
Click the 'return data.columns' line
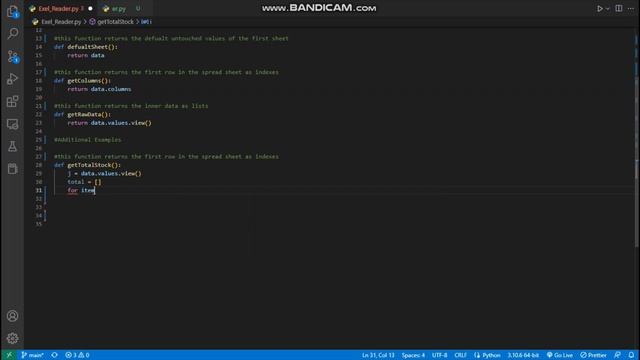(x=99, y=89)
